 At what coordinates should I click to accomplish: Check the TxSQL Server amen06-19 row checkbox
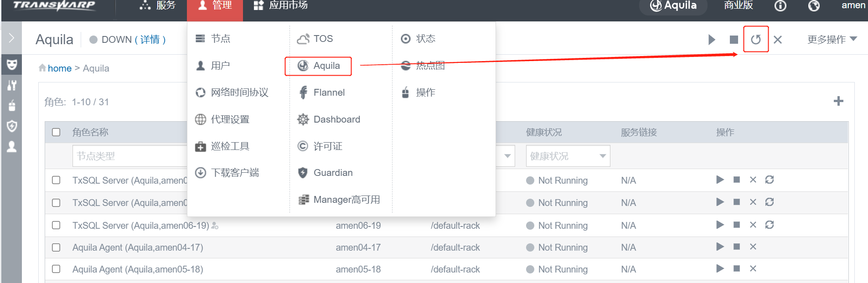click(56, 225)
